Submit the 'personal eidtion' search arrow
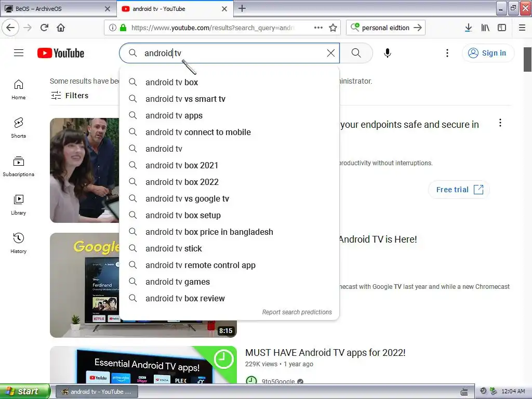The image size is (532, 399). click(x=418, y=28)
